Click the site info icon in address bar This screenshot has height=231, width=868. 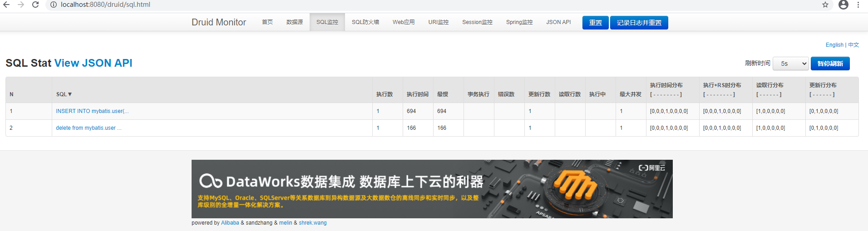pyautogui.click(x=53, y=5)
